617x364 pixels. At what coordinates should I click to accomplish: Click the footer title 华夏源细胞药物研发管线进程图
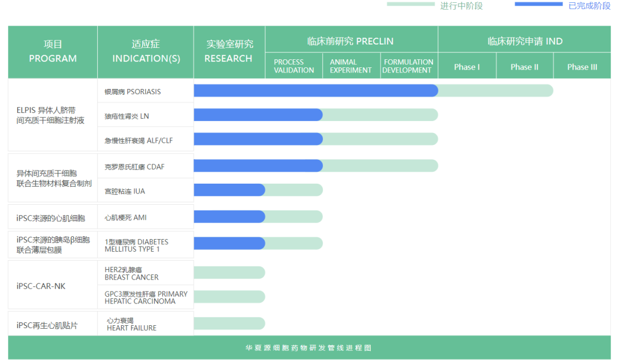[308, 347]
